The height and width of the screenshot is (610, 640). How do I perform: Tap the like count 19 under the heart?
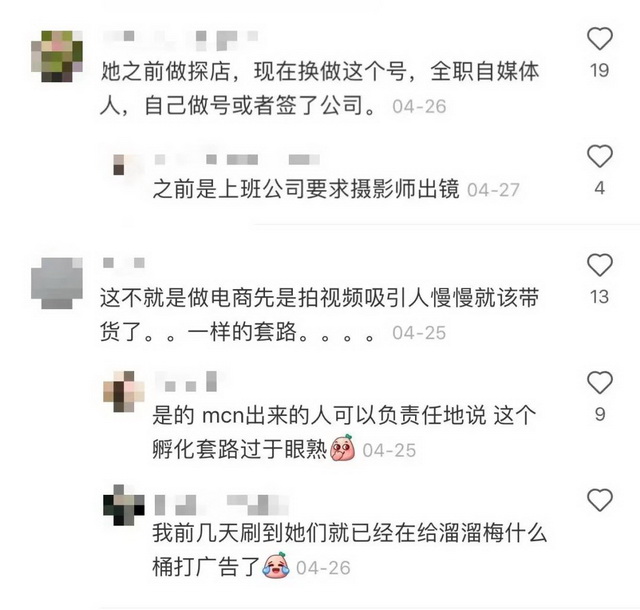[x=600, y=70]
